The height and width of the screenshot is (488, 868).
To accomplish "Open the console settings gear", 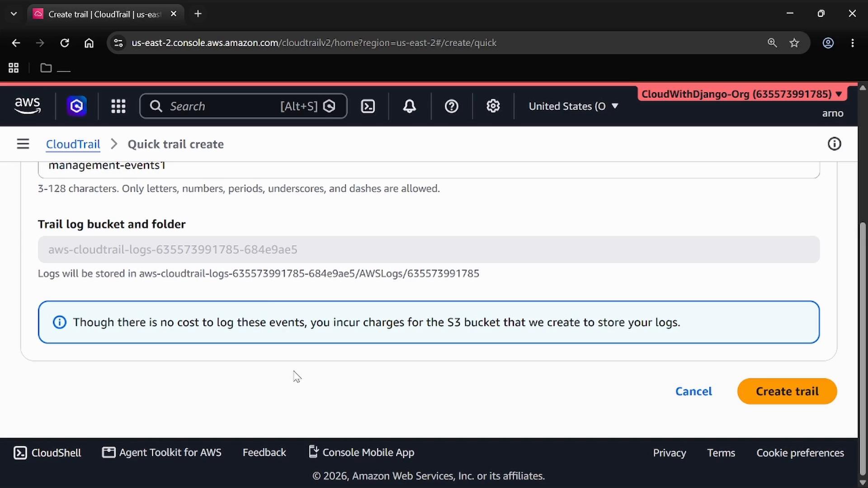I will pos(493,106).
